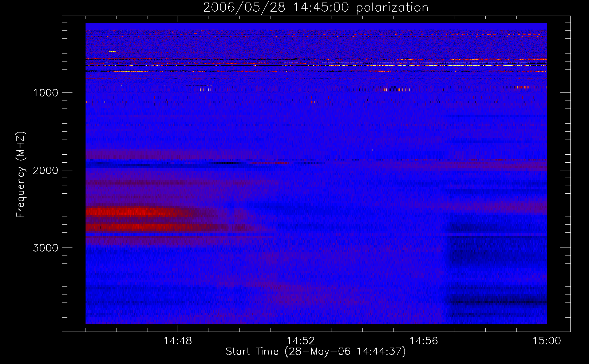Click the plot title "2006/05/28 14:45:00 polarization"
This screenshot has width=589, height=364.
(316, 7)
